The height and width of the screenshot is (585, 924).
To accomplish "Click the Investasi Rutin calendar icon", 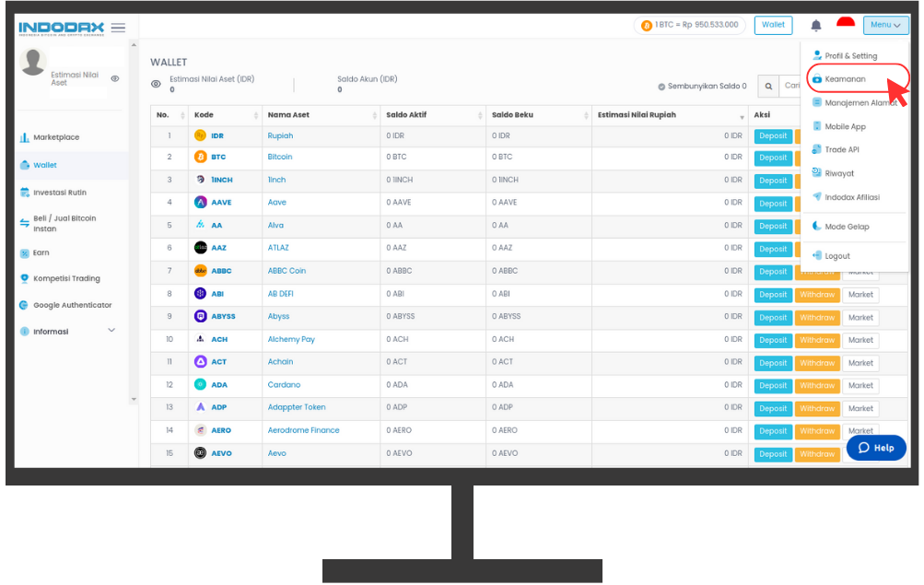I will point(24,193).
